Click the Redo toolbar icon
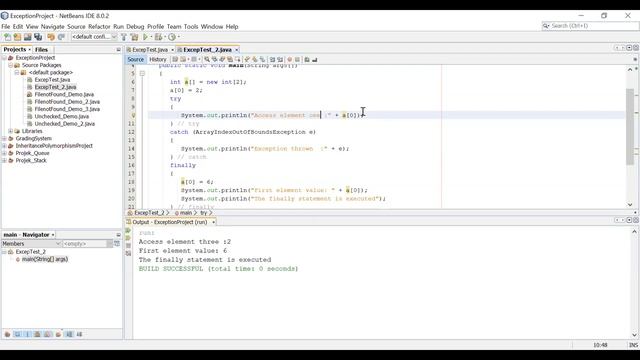The image size is (640, 360). [x=61, y=37]
